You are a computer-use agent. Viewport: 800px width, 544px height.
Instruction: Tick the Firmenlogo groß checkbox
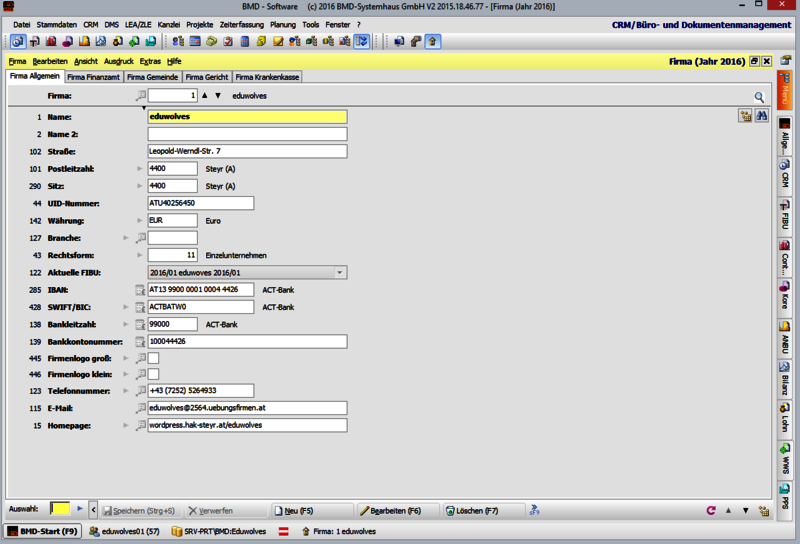(x=154, y=358)
